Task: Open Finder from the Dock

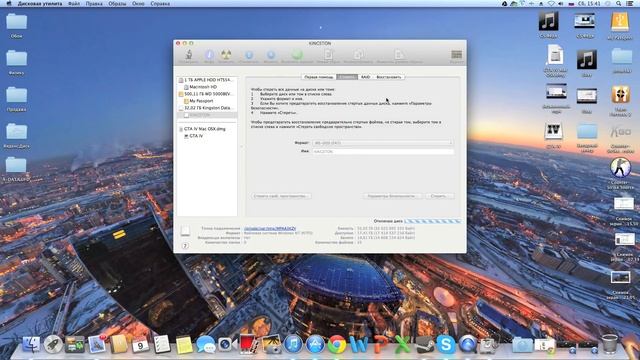Action: pyautogui.click(x=31, y=344)
